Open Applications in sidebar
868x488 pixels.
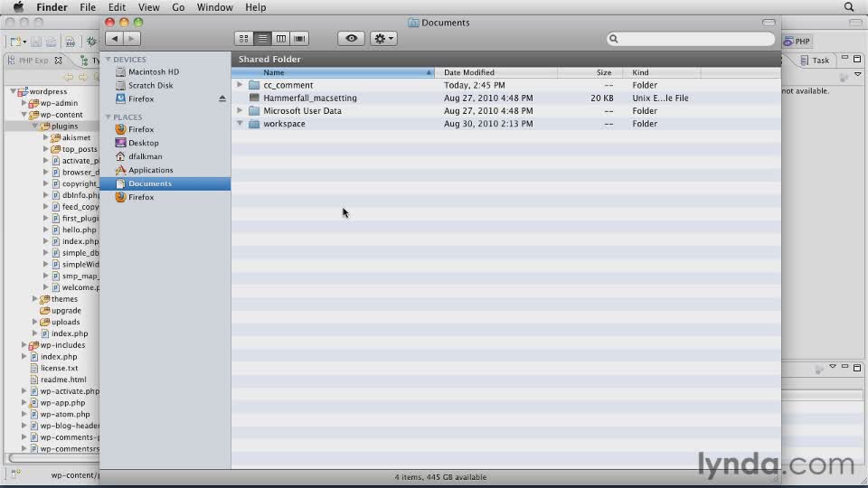tap(151, 170)
